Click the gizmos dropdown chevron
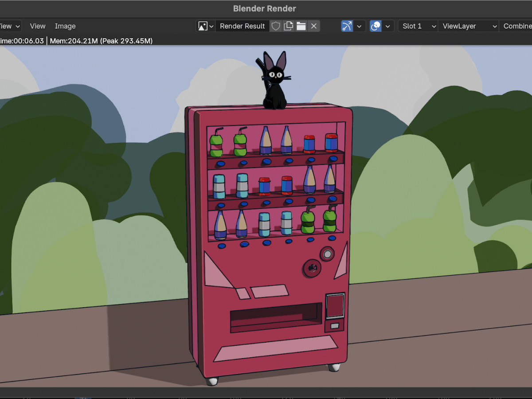Viewport: 532px width, 399px height. [359, 26]
